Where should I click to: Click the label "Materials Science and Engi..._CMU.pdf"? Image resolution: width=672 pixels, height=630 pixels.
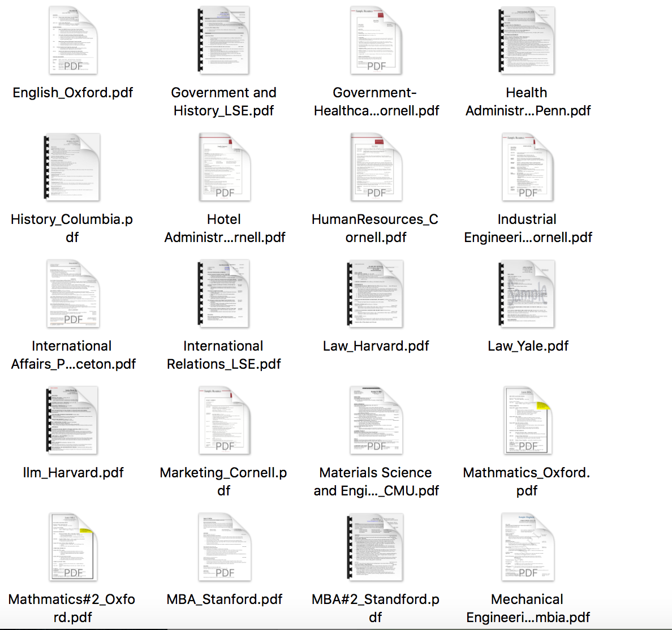[x=376, y=481]
